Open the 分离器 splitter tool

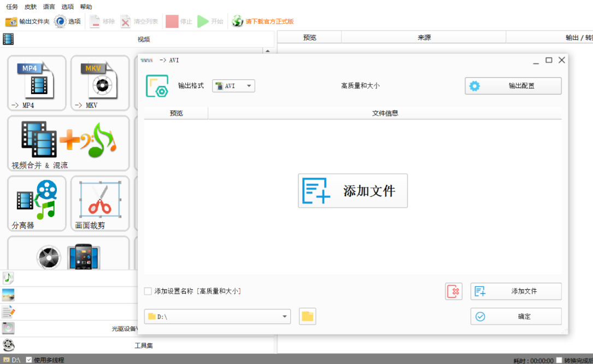point(37,202)
